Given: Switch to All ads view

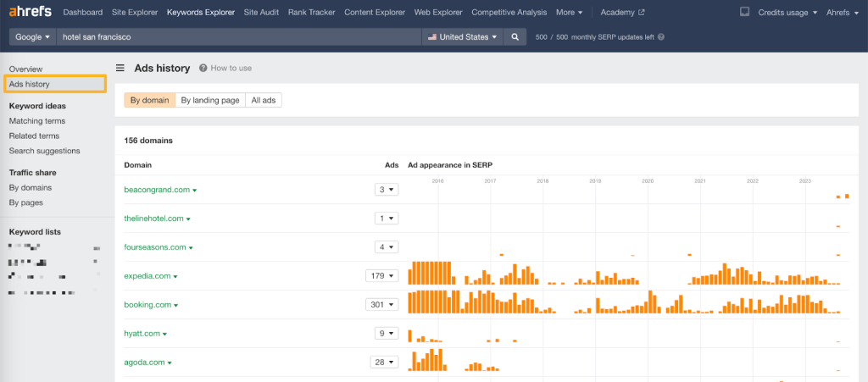Looking at the screenshot, I should click(x=264, y=100).
